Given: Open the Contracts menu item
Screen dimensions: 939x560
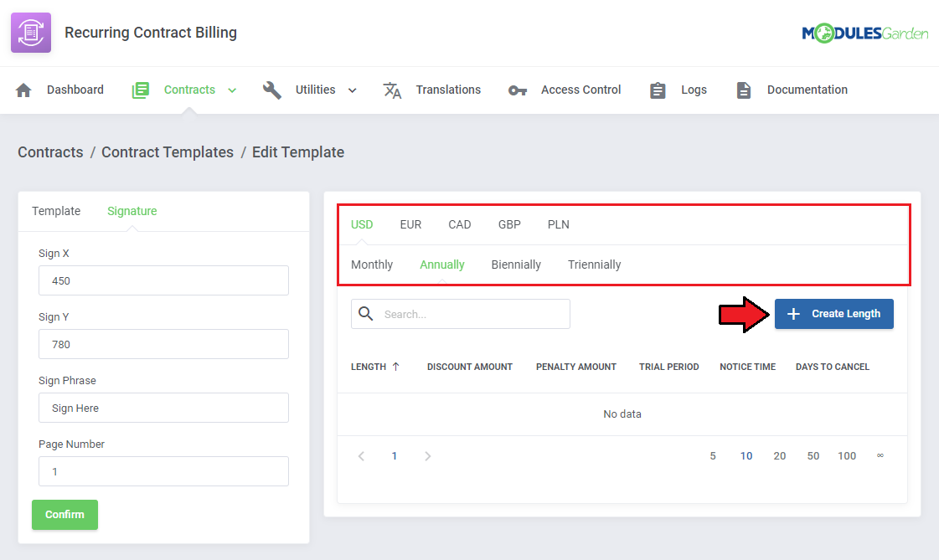Looking at the screenshot, I should coord(189,90).
